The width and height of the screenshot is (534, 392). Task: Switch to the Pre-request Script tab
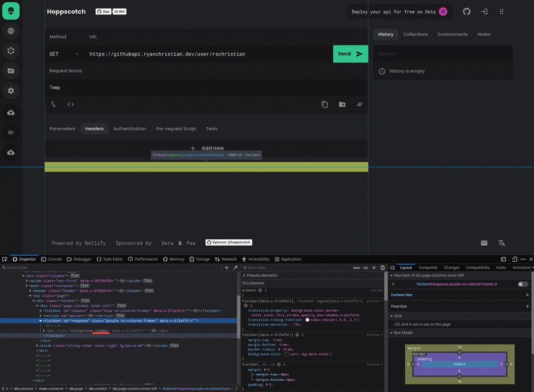click(176, 129)
